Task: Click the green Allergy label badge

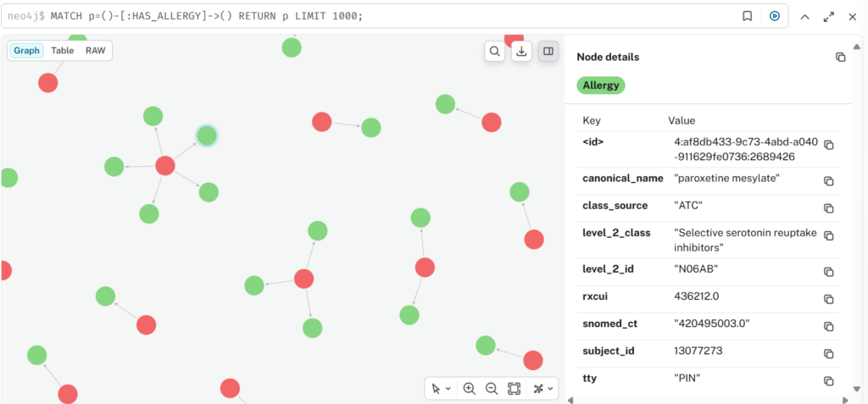Action: coord(600,86)
